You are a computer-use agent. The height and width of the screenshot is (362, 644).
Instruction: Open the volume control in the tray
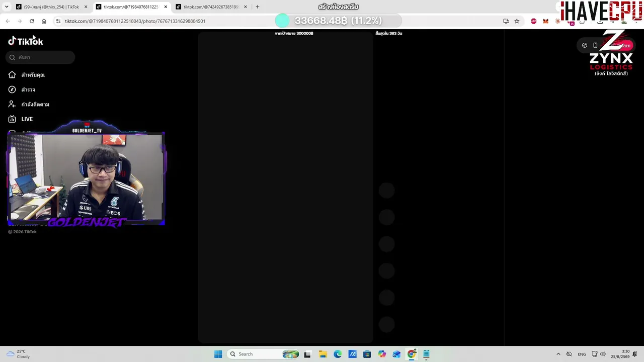tap(603, 354)
